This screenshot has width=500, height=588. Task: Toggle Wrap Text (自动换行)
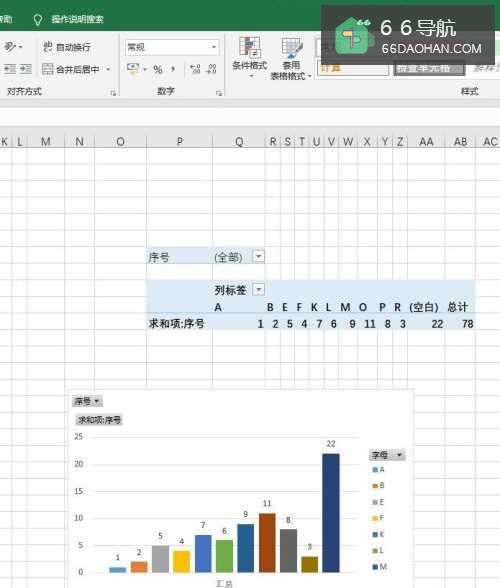67,47
